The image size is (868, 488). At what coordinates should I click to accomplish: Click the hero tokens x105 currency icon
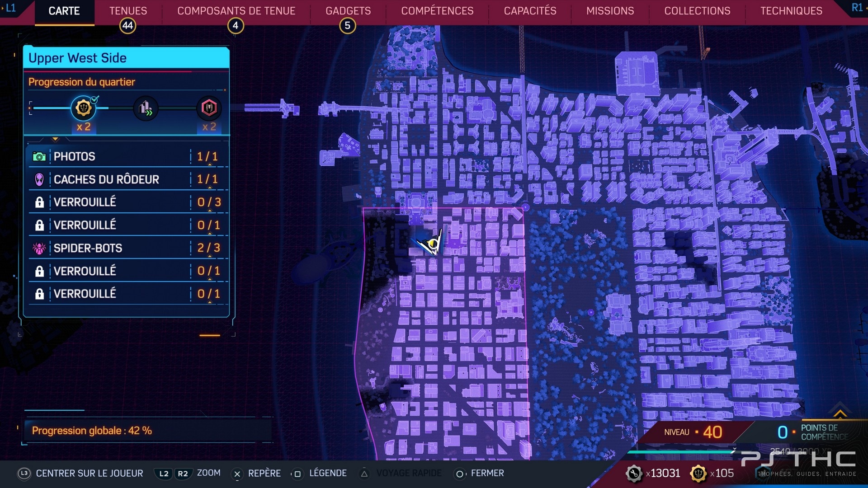[x=698, y=474]
